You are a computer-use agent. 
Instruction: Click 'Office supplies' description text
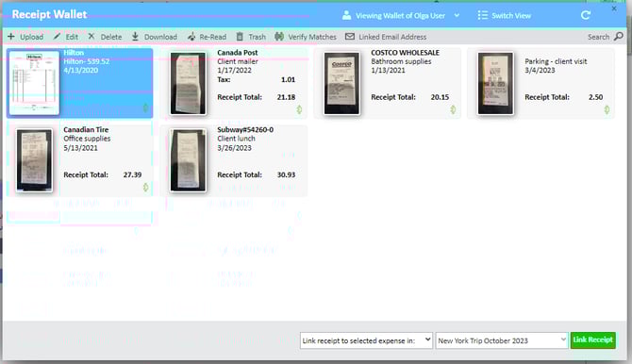87,139
